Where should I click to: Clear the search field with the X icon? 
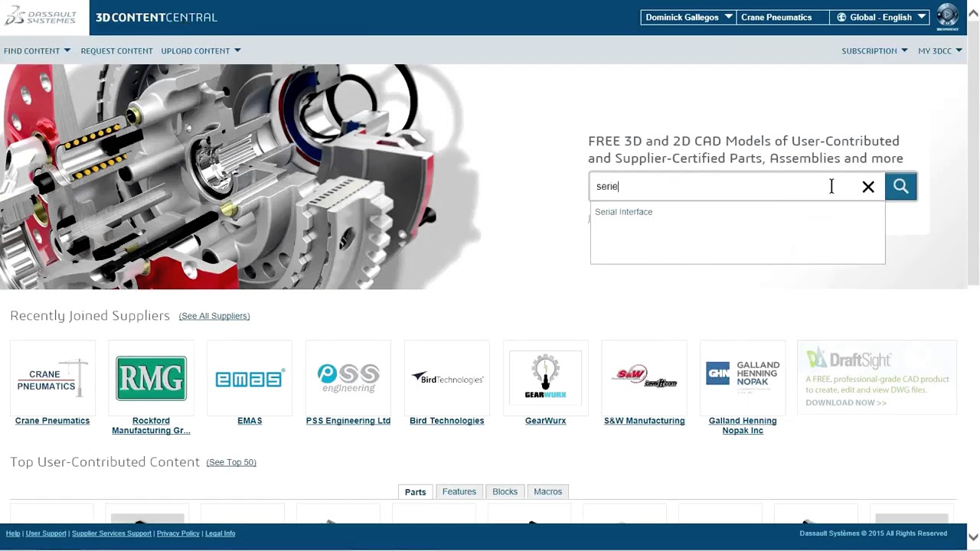click(x=868, y=187)
